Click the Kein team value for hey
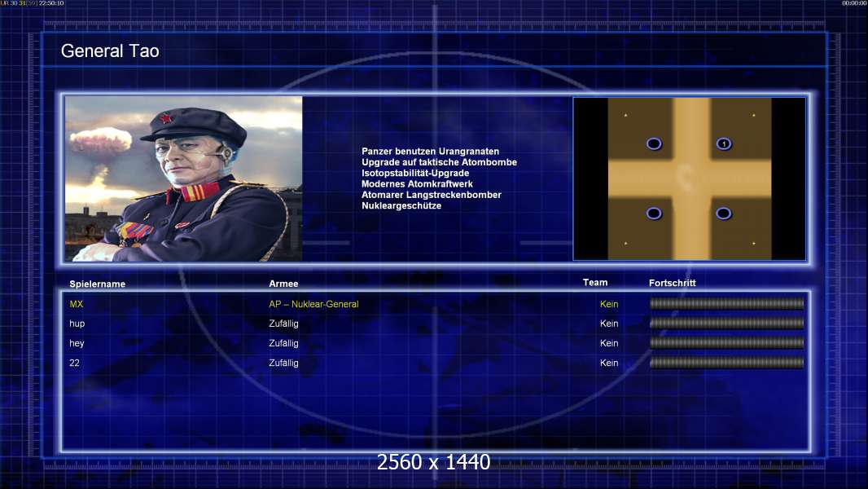 point(609,343)
